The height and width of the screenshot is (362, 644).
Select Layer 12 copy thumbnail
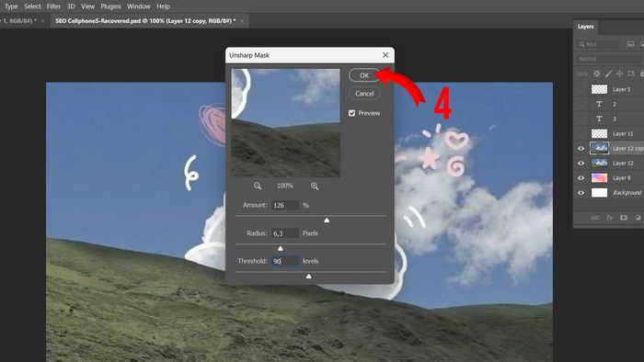(599, 149)
